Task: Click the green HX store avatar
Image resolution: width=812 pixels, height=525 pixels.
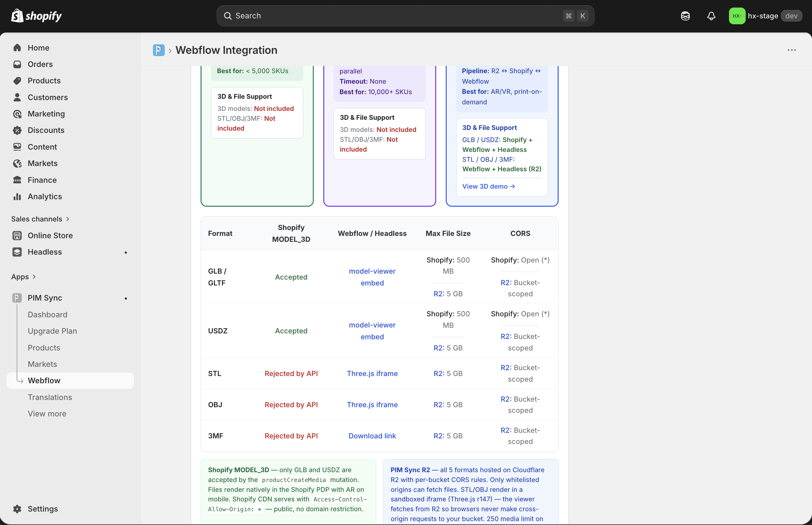Action: pos(737,16)
